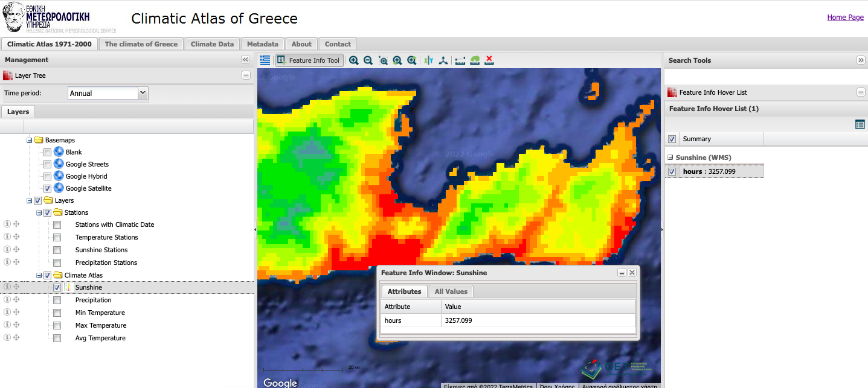Click the clear measurements red X icon
Viewport: 868px width, 388px height.
tap(489, 60)
